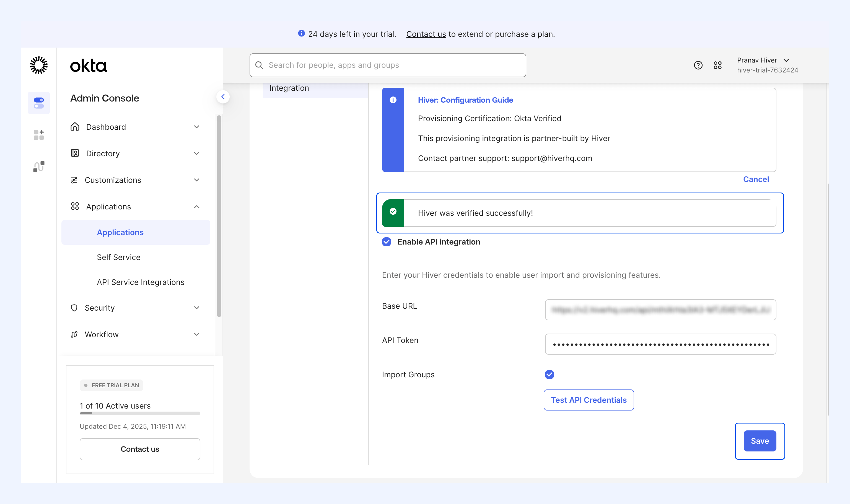Click Test API Credentials button
The width and height of the screenshot is (850, 504).
pos(589,400)
